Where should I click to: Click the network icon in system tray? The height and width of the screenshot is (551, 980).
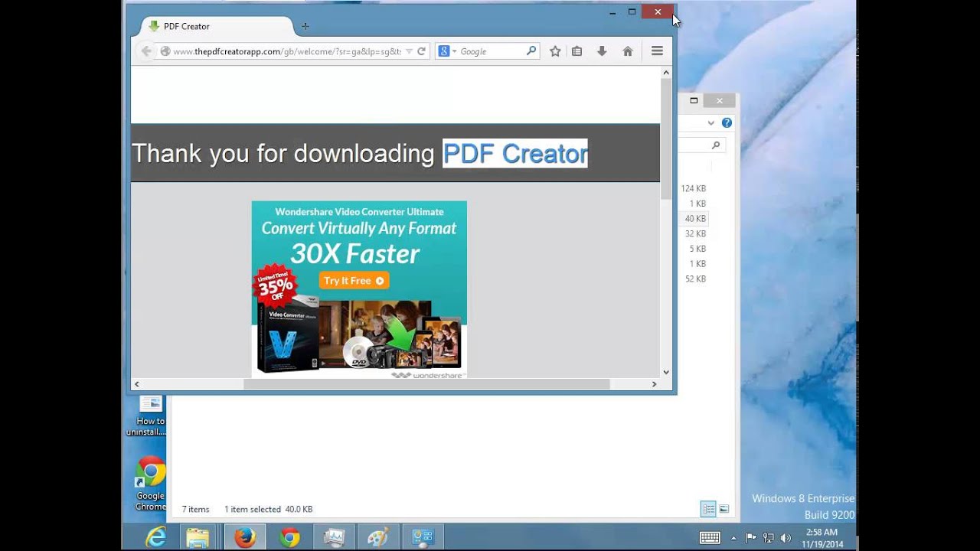[x=769, y=538]
